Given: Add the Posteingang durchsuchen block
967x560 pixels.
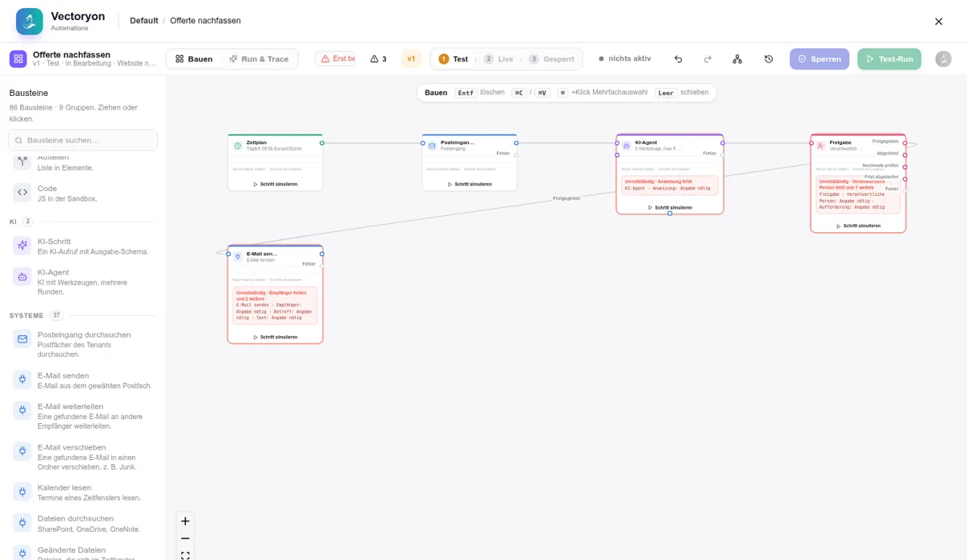Looking at the screenshot, I should [x=83, y=344].
